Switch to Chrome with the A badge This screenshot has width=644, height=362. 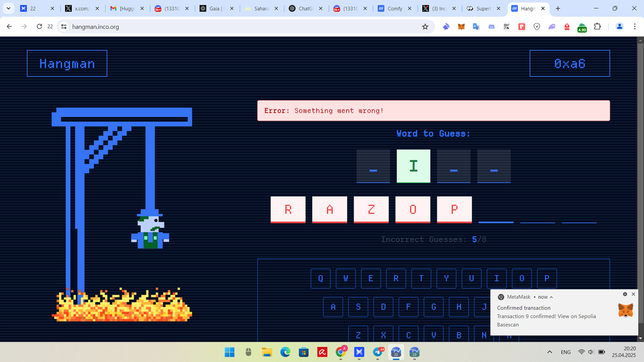[x=341, y=352]
